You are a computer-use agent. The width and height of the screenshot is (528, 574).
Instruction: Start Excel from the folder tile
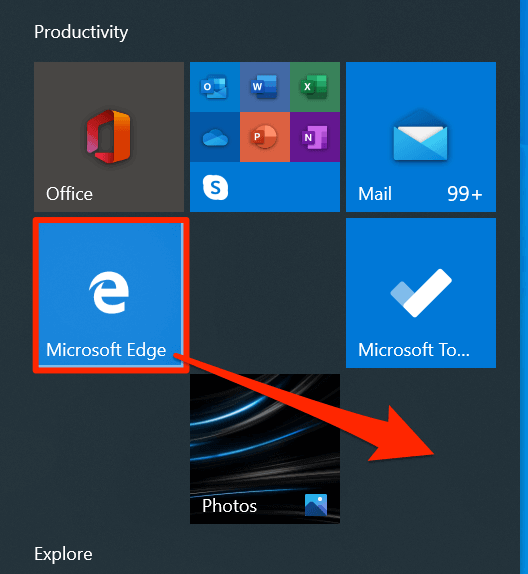tap(315, 87)
